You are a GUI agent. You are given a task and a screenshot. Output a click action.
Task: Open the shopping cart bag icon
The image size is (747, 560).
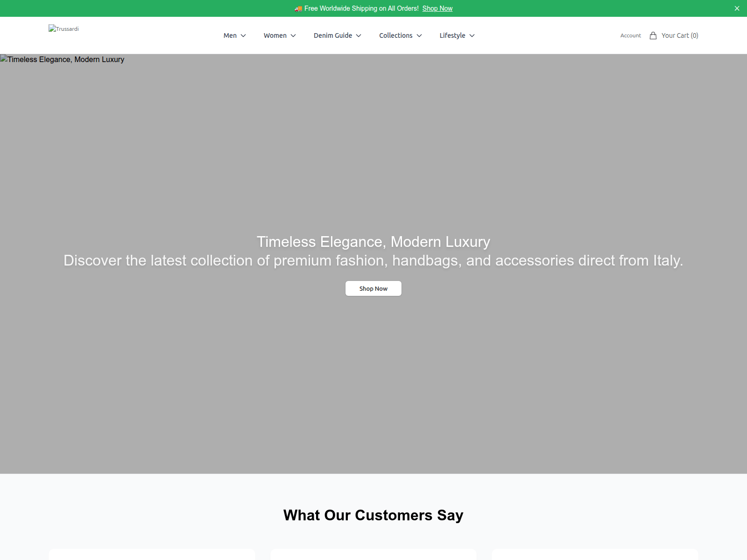tap(653, 35)
